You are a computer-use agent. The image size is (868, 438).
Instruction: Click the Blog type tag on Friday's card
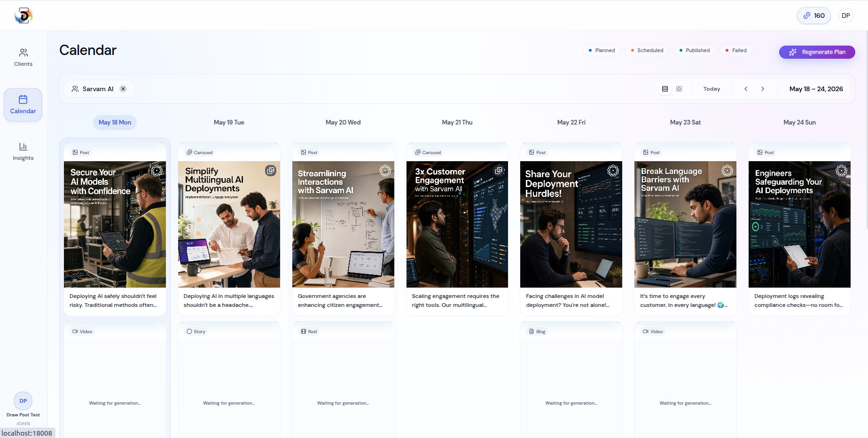pos(537,332)
